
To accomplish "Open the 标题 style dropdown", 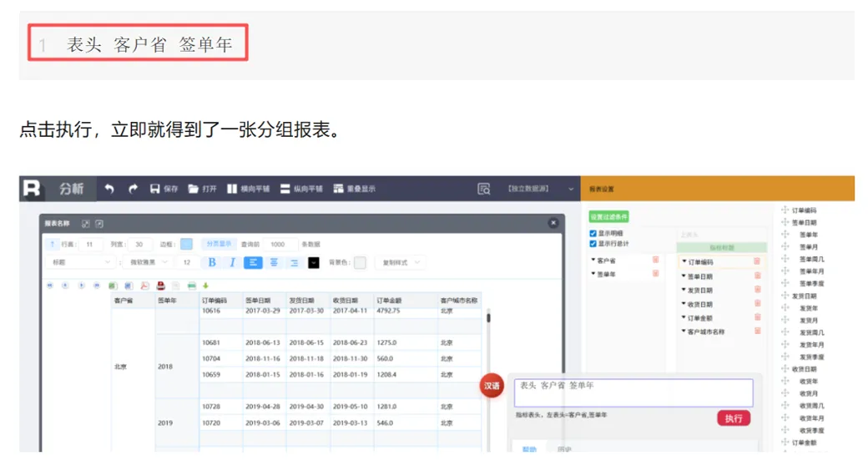I will click(x=80, y=263).
